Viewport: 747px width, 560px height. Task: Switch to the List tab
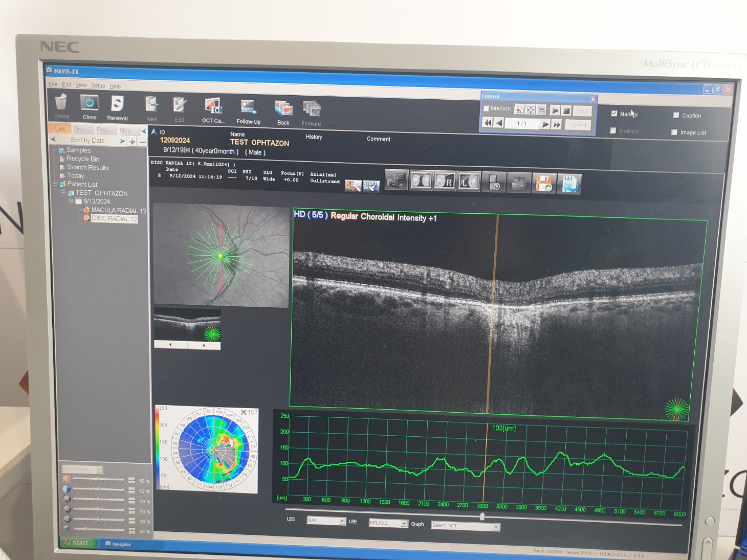pos(60,129)
